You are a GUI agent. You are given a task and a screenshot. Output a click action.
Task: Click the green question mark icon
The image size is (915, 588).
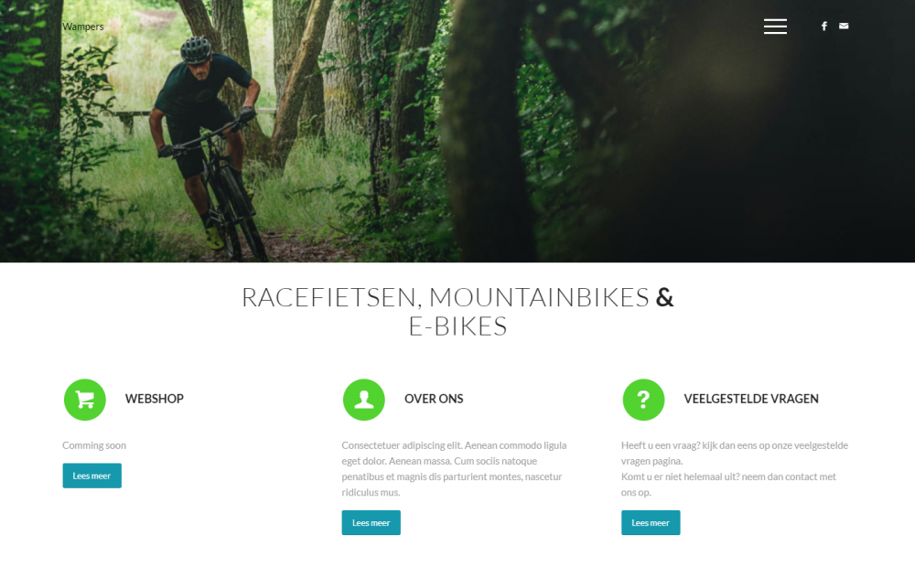(643, 400)
